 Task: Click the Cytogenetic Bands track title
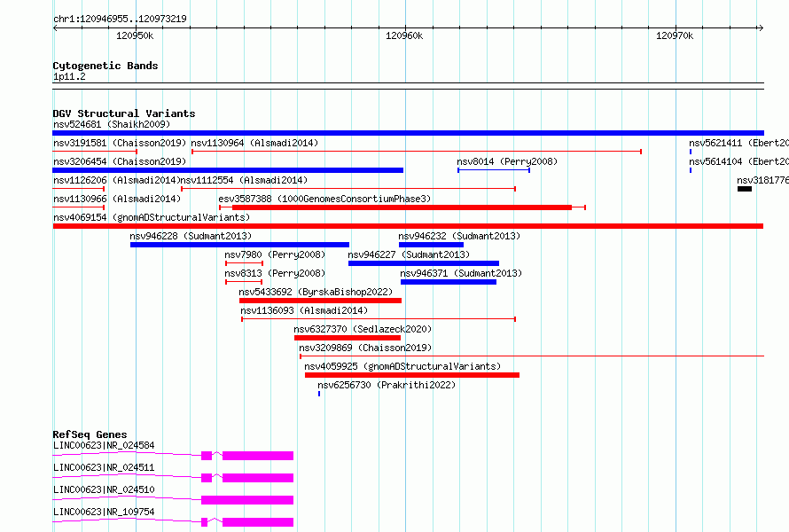tap(105, 66)
